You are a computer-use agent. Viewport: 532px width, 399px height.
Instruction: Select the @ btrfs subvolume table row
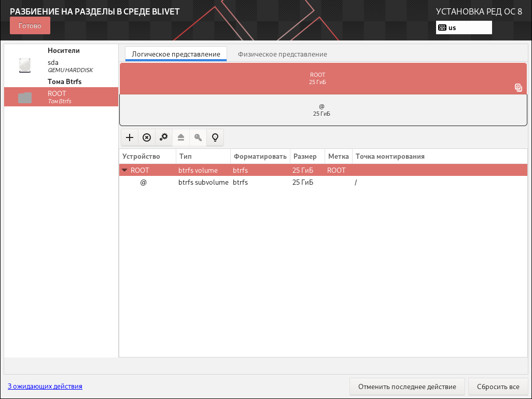[x=323, y=182]
